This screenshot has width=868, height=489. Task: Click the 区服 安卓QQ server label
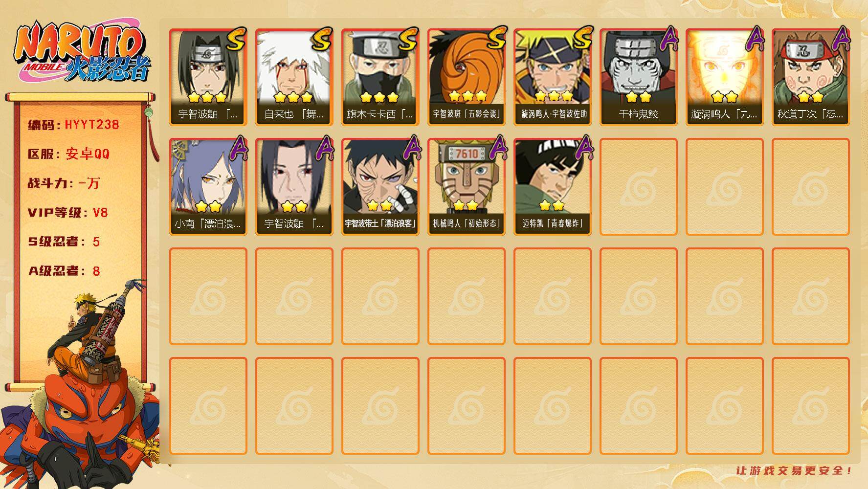click(x=68, y=154)
